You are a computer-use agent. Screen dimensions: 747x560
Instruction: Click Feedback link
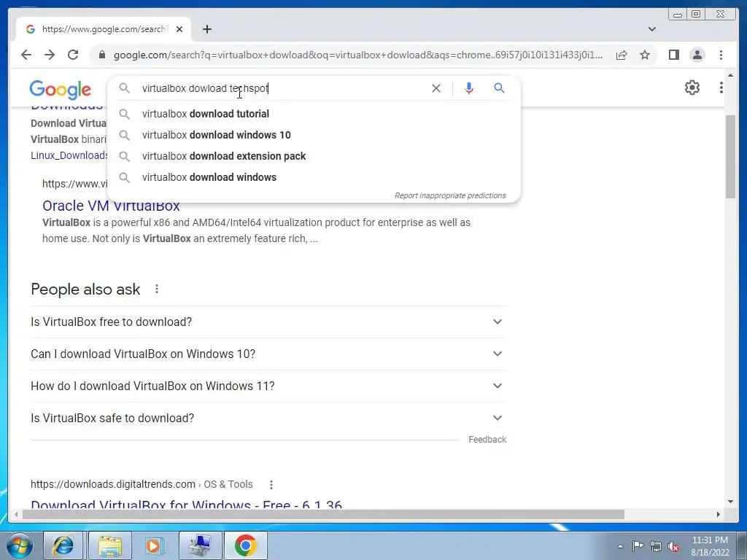click(487, 440)
